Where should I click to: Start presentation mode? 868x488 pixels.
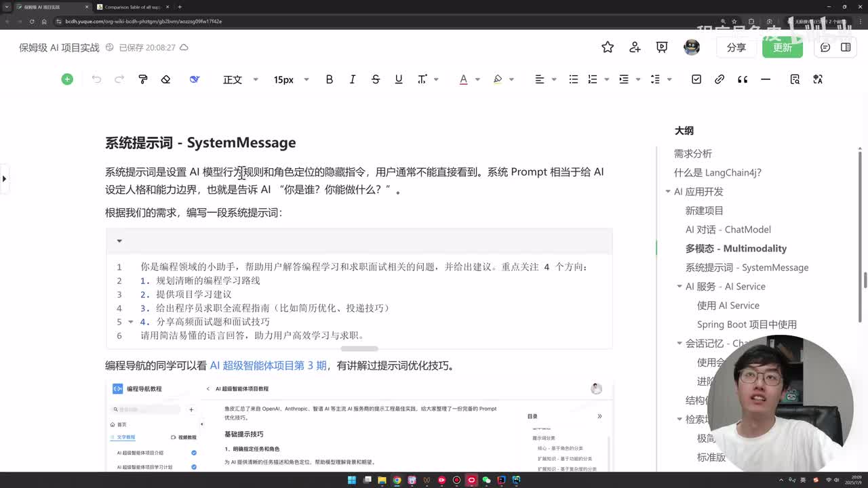(x=662, y=47)
